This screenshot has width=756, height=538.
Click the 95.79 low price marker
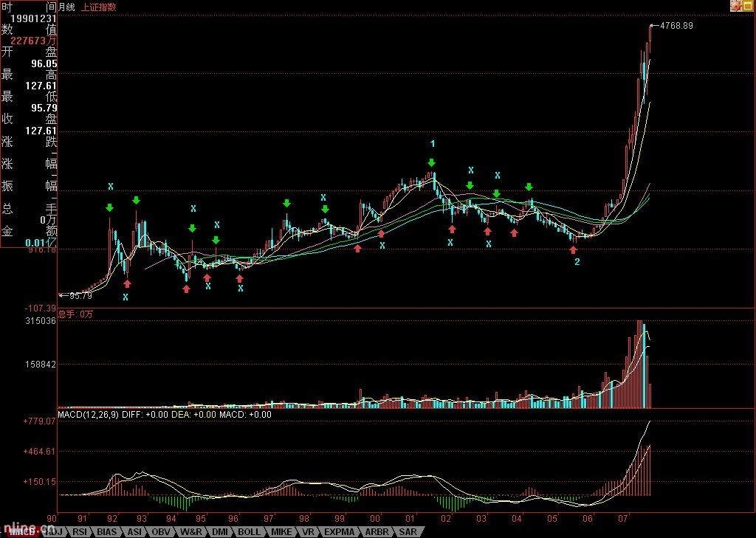[x=80, y=295]
